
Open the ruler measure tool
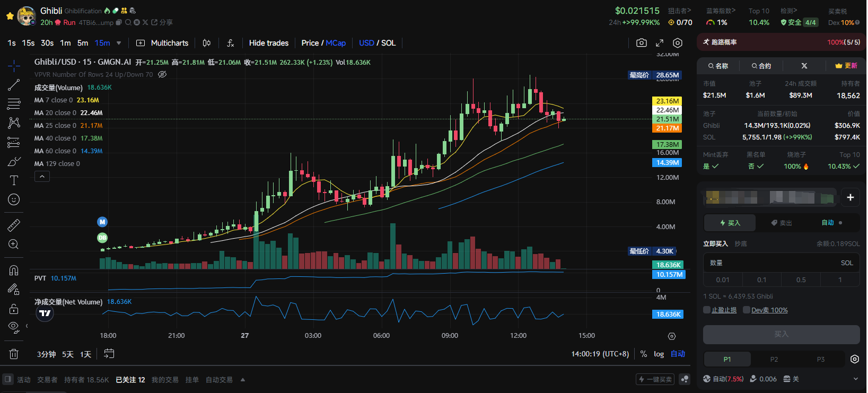click(x=14, y=225)
